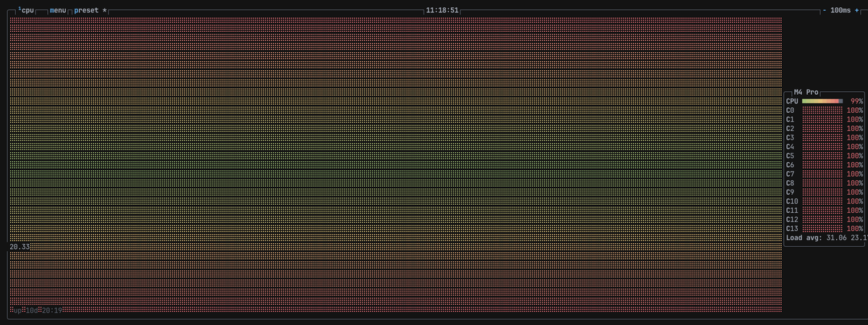Select core C1 row label
868x325 pixels.
coord(790,119)
